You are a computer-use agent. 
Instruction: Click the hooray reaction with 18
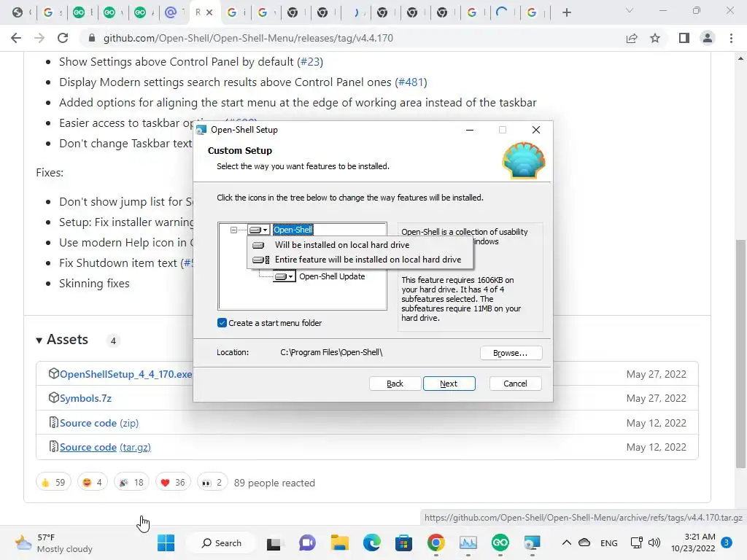point(131,483)
